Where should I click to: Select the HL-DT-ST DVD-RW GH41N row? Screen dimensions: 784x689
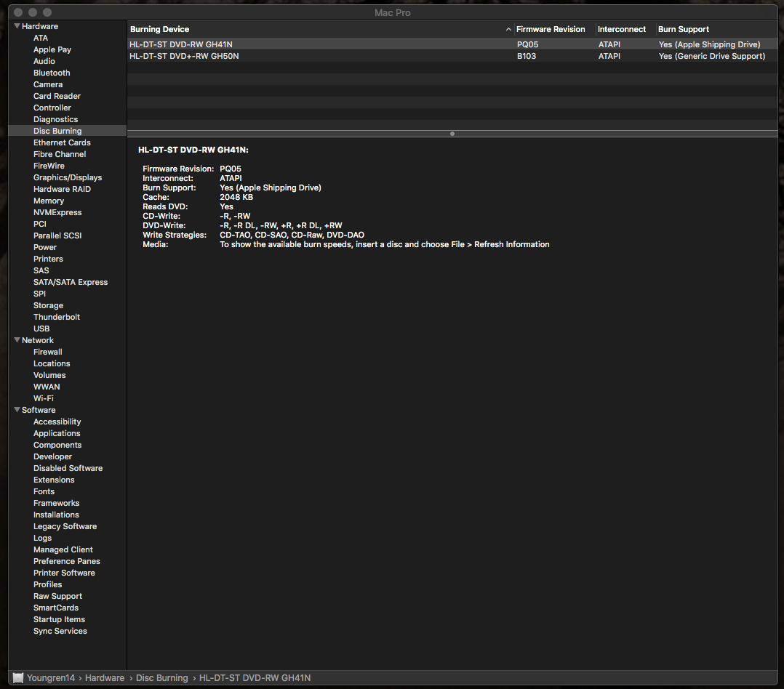point(452,44)
